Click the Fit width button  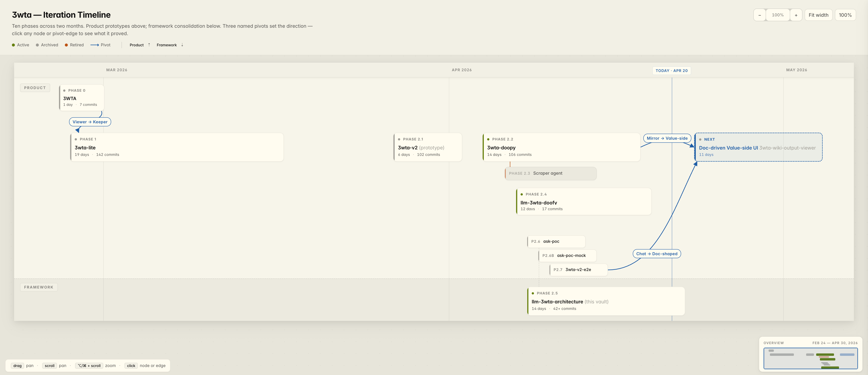818,15
